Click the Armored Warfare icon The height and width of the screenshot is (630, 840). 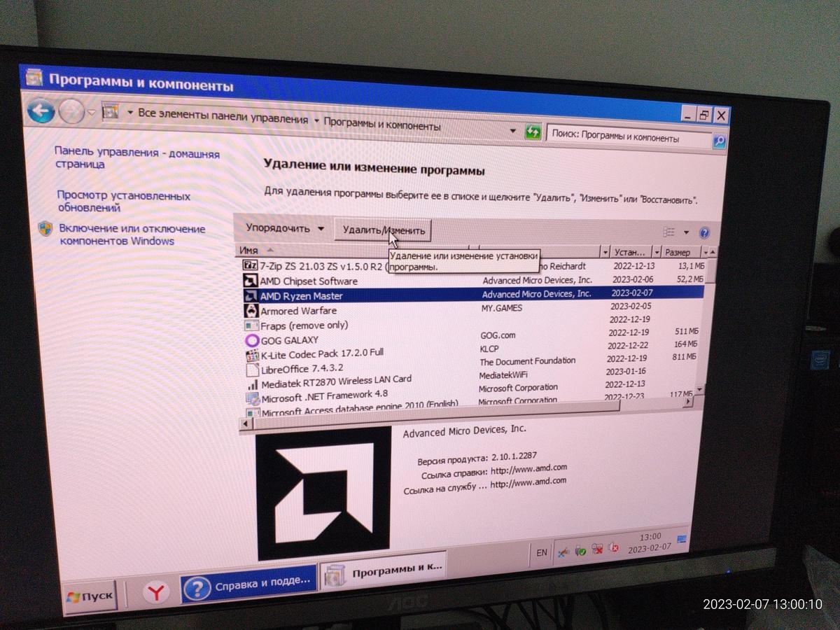(x=251, y=311)
